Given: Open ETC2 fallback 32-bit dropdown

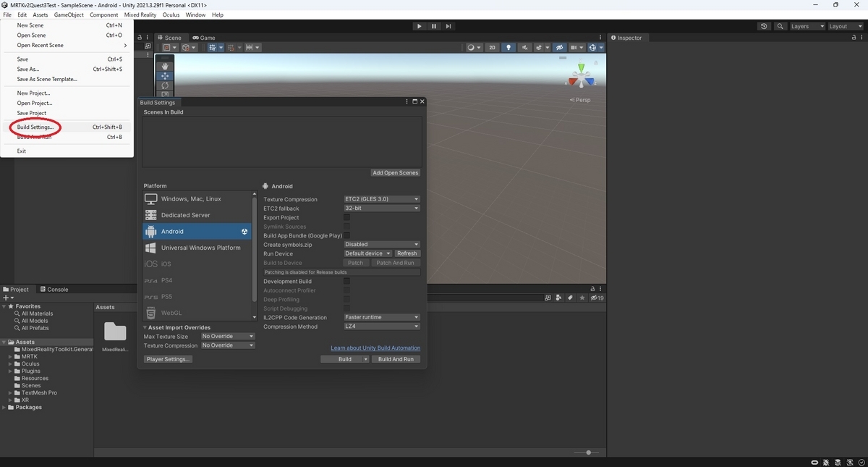Looking at the screenshot, I should [382, 208].
